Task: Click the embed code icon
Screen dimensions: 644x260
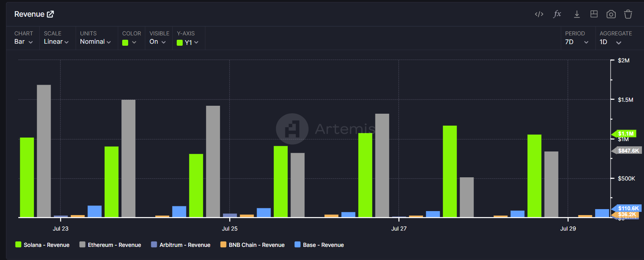Action: pos(539,14)
